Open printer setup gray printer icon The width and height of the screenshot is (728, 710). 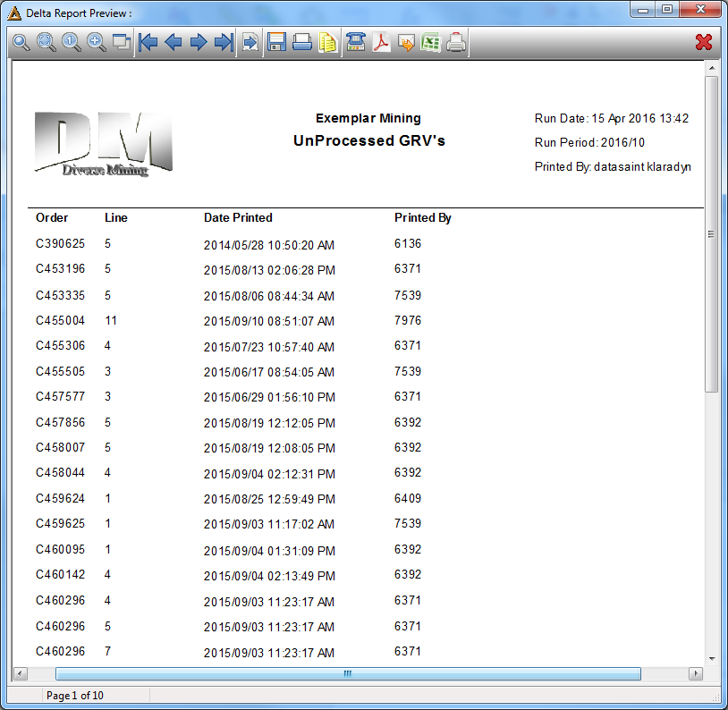(456, 42)
